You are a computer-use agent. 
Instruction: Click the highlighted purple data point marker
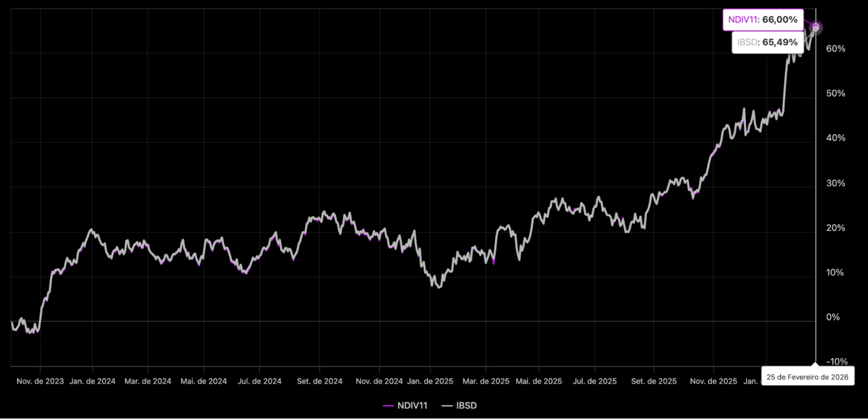[816, 28]
